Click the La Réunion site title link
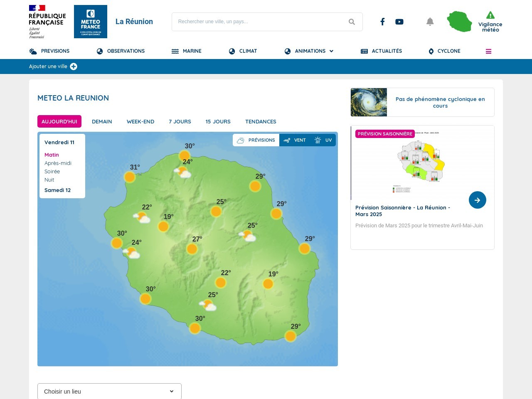This screenshot has width=532, height=399. tap(134, 22)
